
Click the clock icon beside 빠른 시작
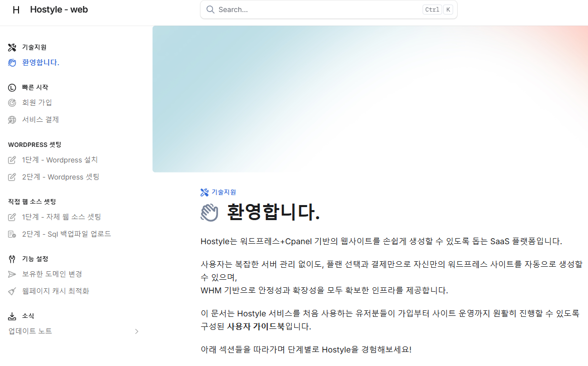(12, 88)
